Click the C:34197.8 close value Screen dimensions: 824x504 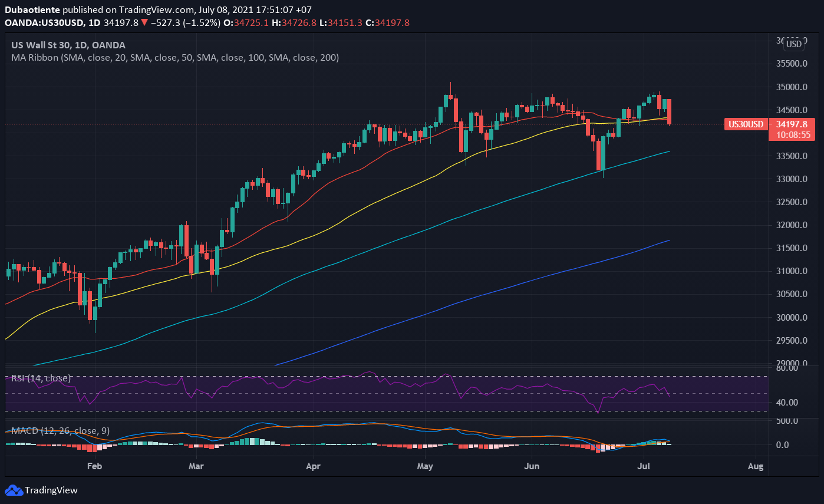click(388, 22)
